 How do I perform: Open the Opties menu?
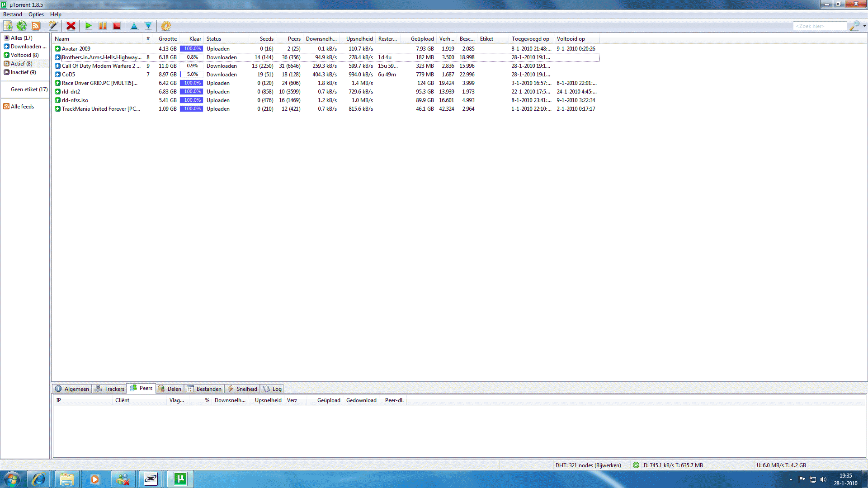36,14
